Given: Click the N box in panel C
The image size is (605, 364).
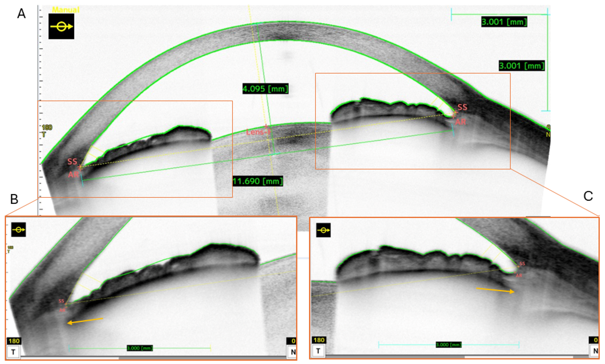Looking at the screenshot, I should click(x=595, y=351).
